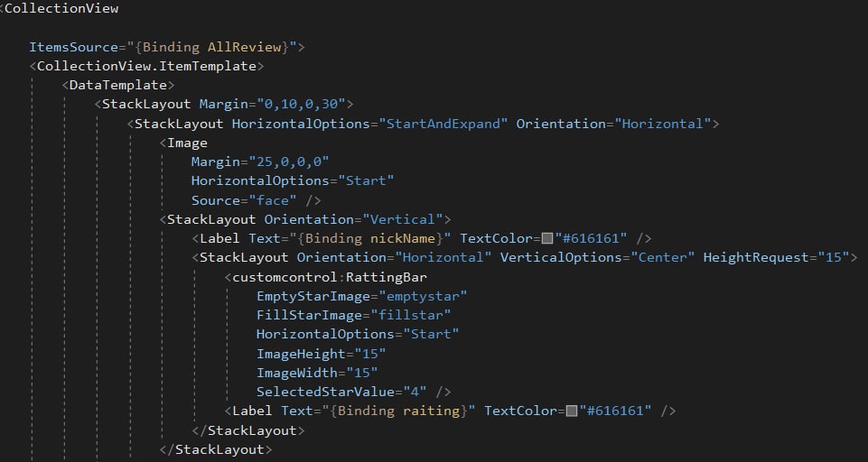Click the Orientation value "Vertical"
868x462 pixels.
point(403,219)
